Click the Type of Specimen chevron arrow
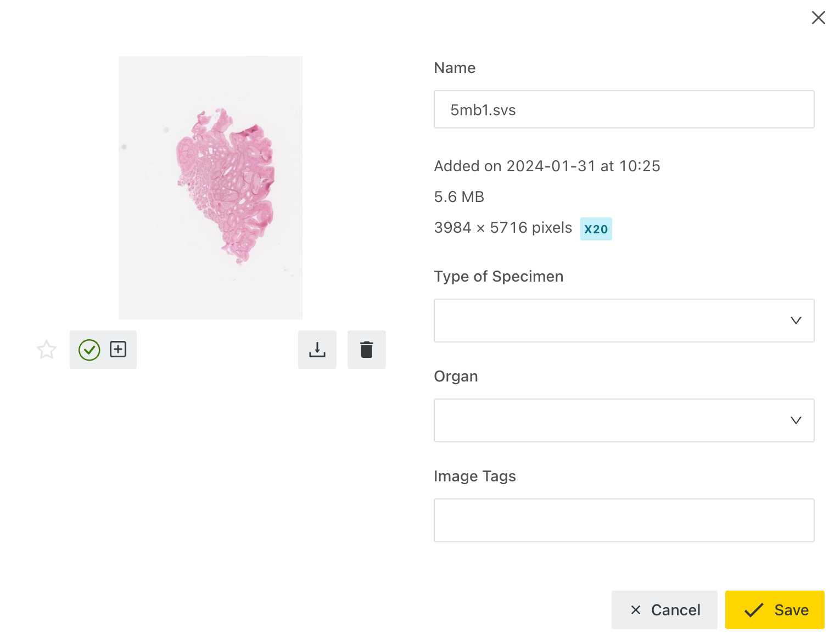 pyautogui.click(x=796, y=321)
